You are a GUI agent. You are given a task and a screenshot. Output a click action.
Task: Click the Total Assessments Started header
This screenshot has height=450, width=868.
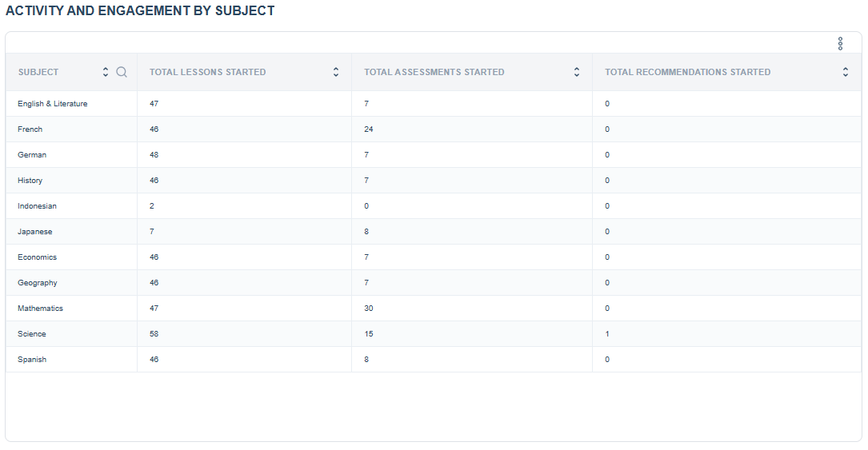tap(434, 72)
